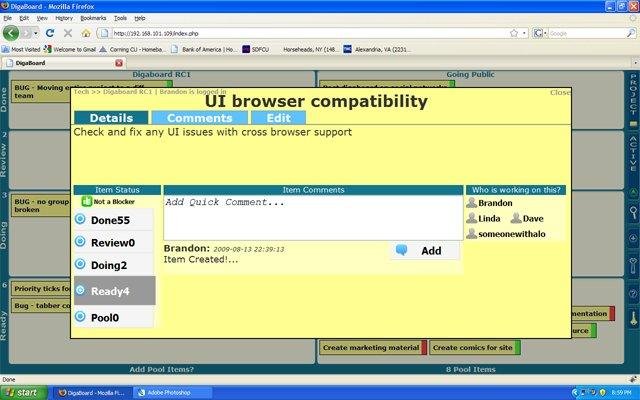
Task: Open the Alexandria, VA bookmark
Action: pyautogui.click(x=376, y=49)
